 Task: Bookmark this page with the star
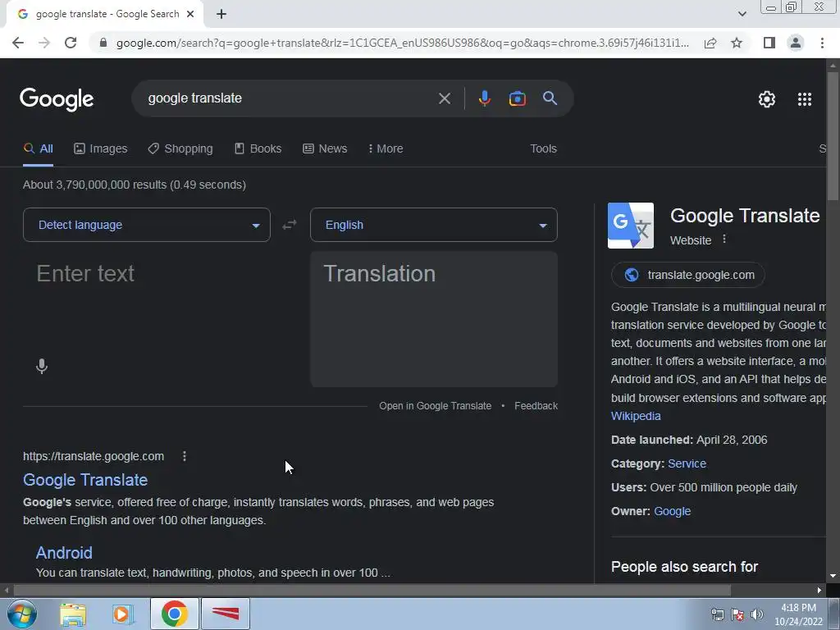[737, 43]
